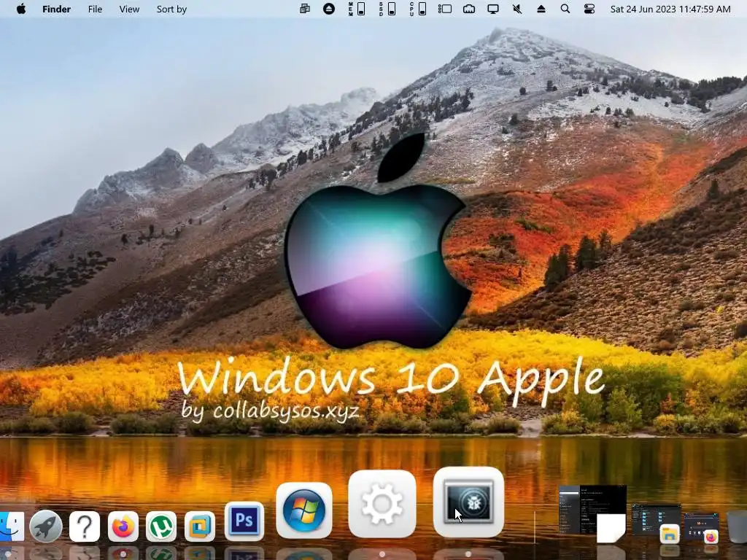Click the Windows logo orb in dock
This screenshot has height=560, width=747.
[304, 510]
